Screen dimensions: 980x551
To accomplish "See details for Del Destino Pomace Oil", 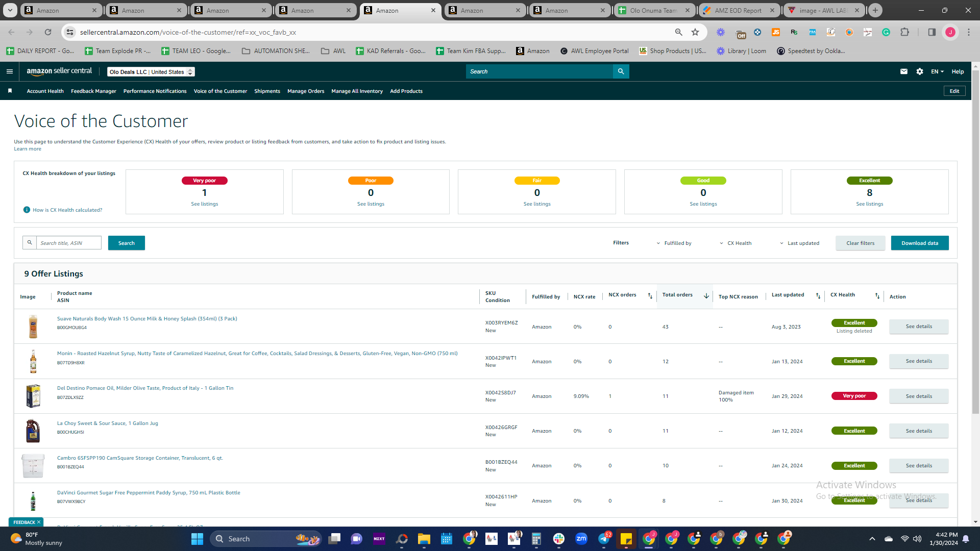I will coord(919,396).
